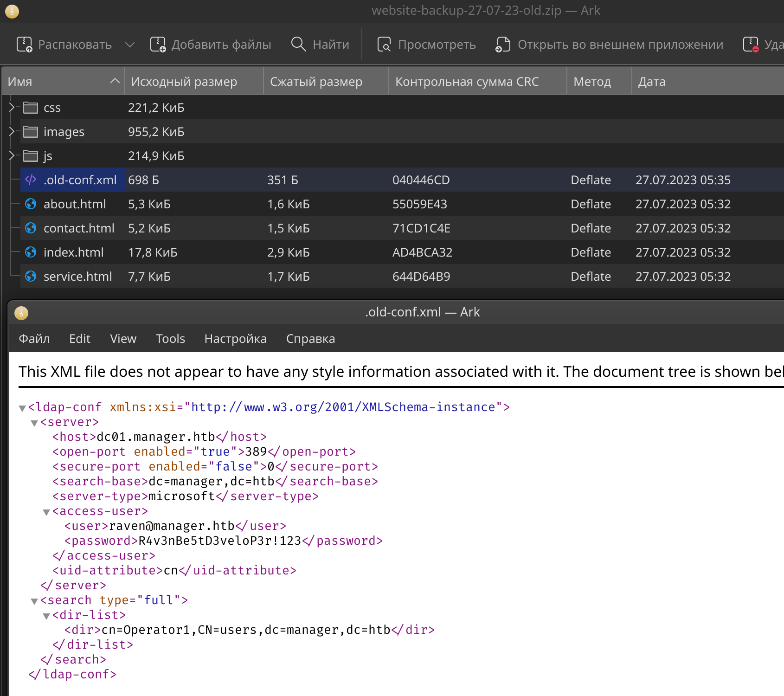Open the Tools menu
The height and width of the screenshot is (696, 784).
click(x=171, y=339)
